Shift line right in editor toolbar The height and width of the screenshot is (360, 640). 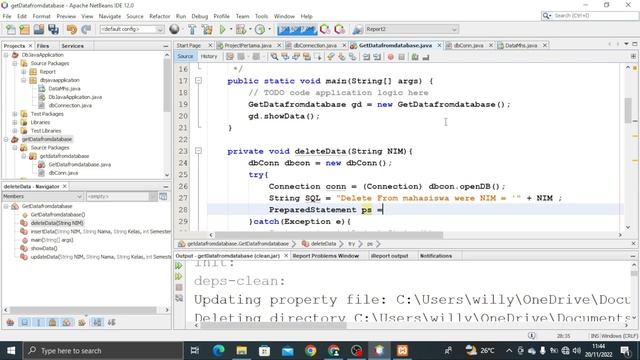(x=377, y=57)
